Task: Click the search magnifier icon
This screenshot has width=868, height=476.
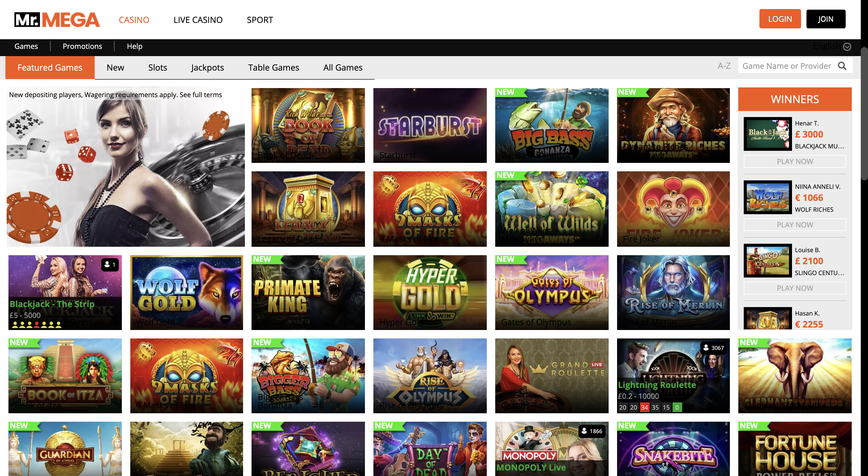Action: [x=842, y=66]
